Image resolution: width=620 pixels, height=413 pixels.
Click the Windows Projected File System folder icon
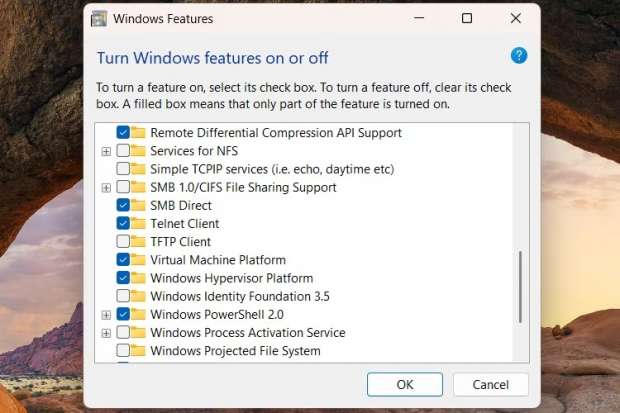(x=139, y=351)
